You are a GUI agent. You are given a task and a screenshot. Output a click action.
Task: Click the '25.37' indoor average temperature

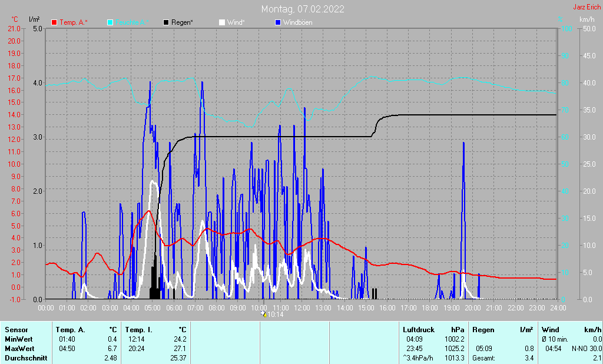(178, 358)
